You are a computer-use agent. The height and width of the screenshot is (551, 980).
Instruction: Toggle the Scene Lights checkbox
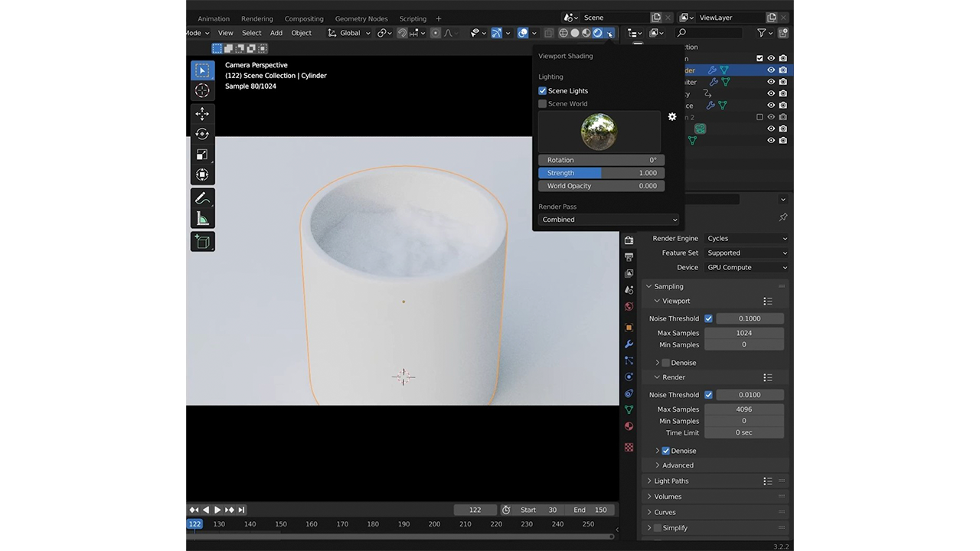click(x=543, y=91)
